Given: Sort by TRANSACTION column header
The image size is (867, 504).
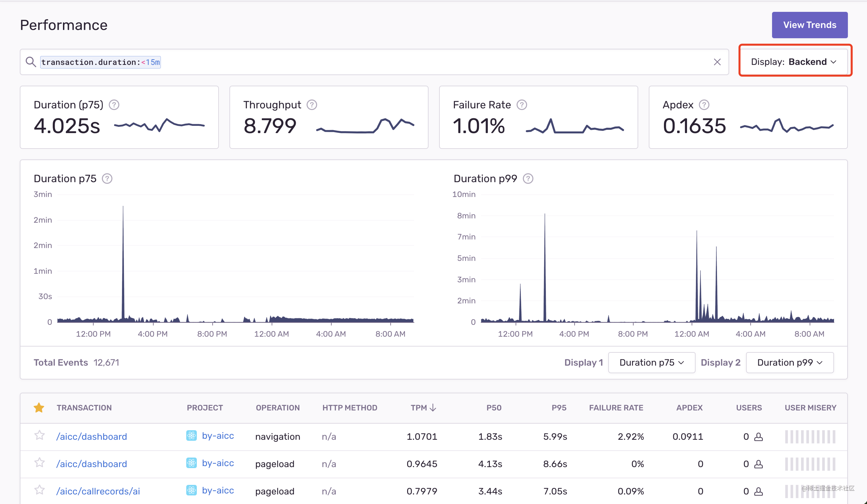Looking at the screenshot, I should [x=84, y=408].
